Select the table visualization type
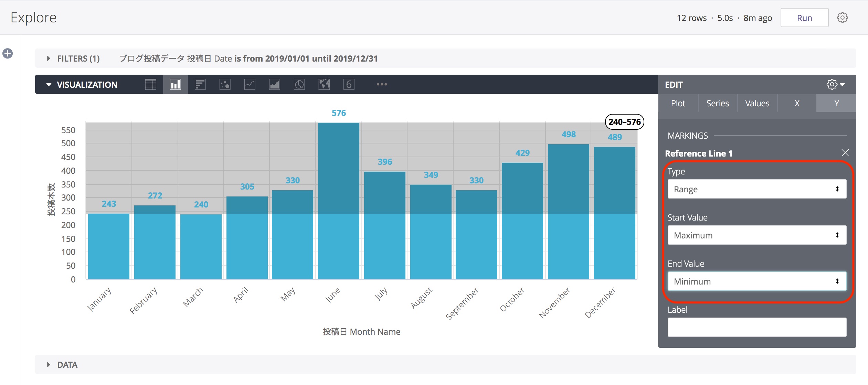Viewport: 868px width, 385px height. tap(150, 84)
